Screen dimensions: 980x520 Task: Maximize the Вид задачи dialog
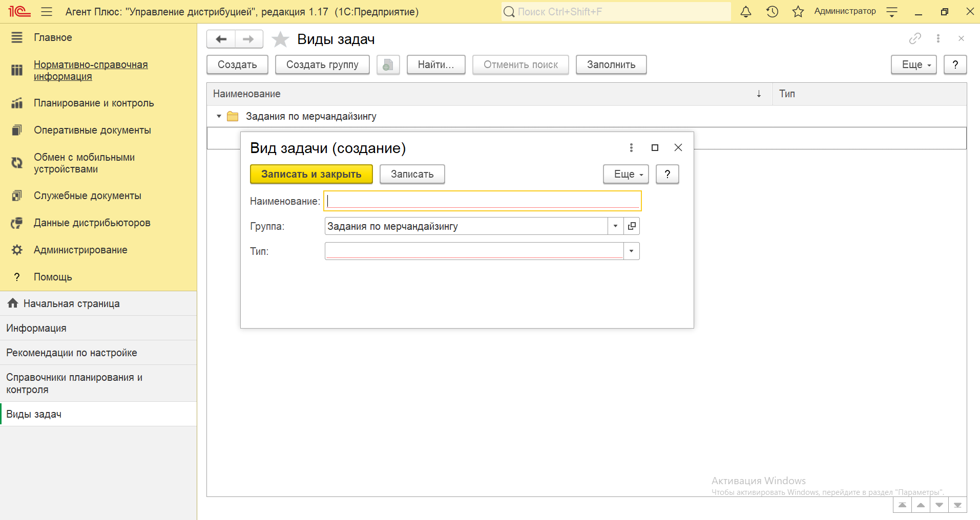655,147
